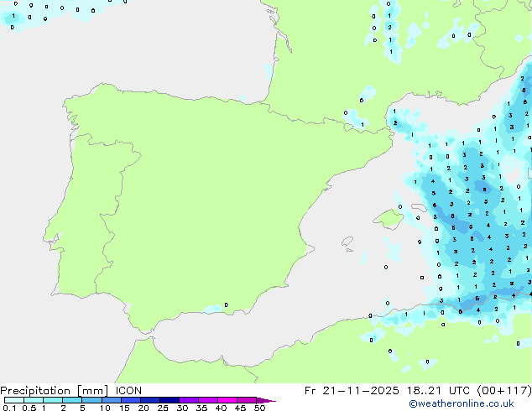The height and width of the screenshot is (411, 532).
Task: Click the 5–10 mm legend color swatch
Action: click(x=91, y=400)
